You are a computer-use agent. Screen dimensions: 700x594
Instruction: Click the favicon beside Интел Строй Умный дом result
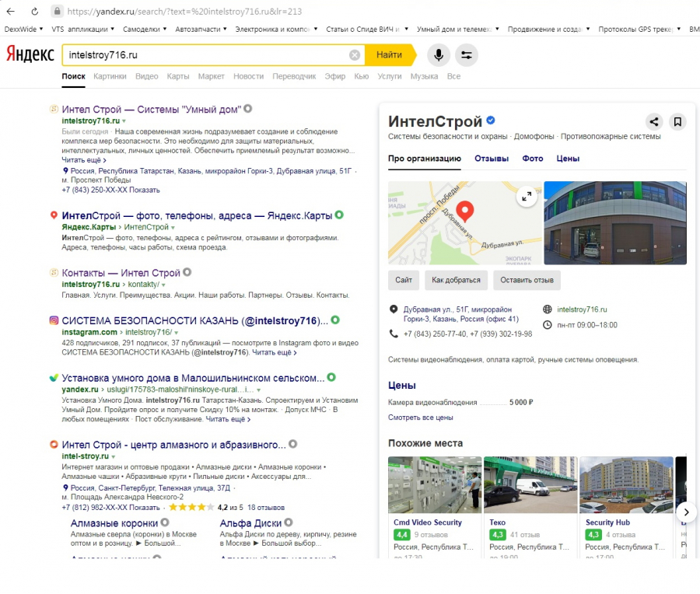point(54,108)
